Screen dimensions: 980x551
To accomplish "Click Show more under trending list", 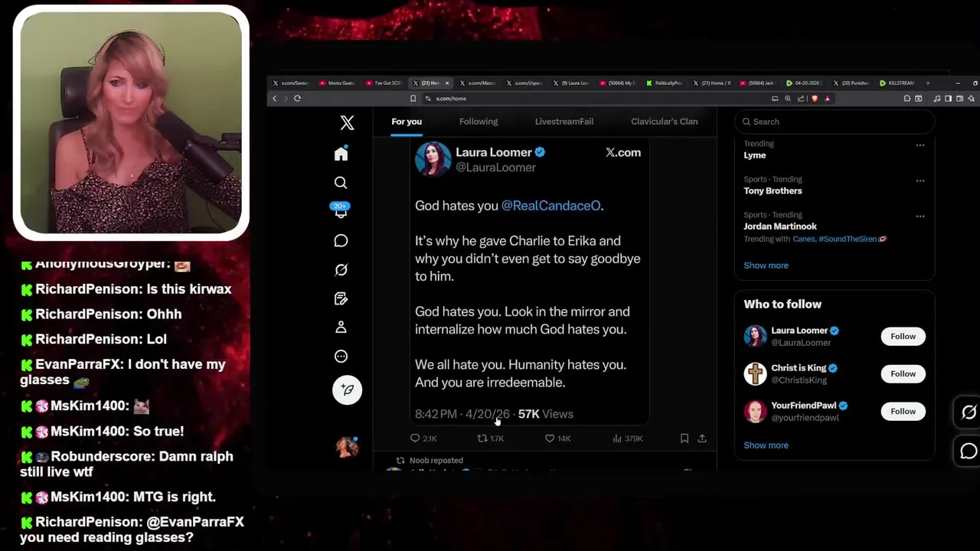I will [766, 266].
